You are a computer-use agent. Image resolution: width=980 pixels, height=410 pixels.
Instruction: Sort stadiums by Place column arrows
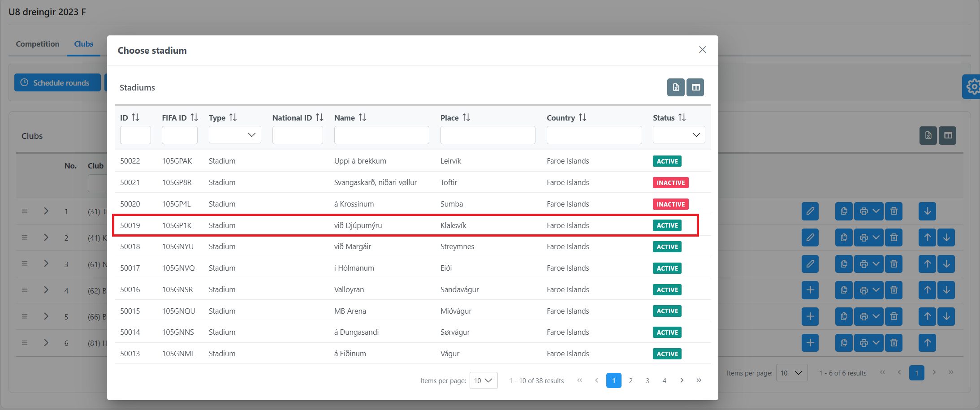tap(466, 117)
